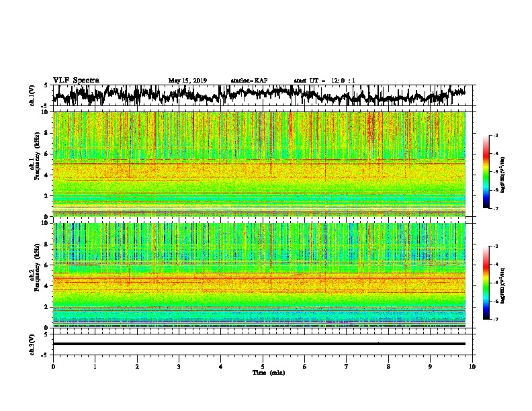This screenshot has width=532, height=411.
Task: Click the "ch.3(V)" axis label
Action: pyautogui.click(x=32, y=345)
